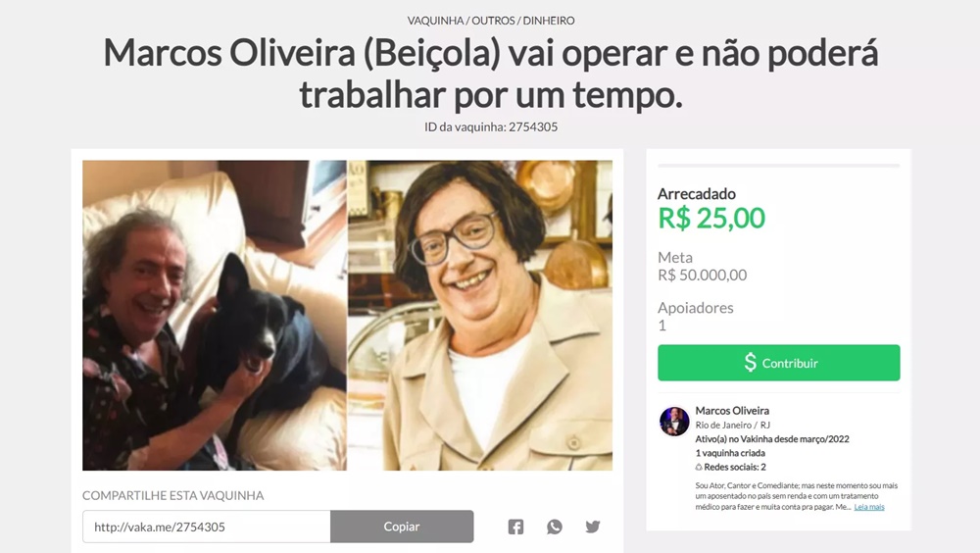Image resolution: width=980 pixels, height=553 pixels.
Task: Share the vaquinha via WhatsApp icon
Action: (555, 527)
